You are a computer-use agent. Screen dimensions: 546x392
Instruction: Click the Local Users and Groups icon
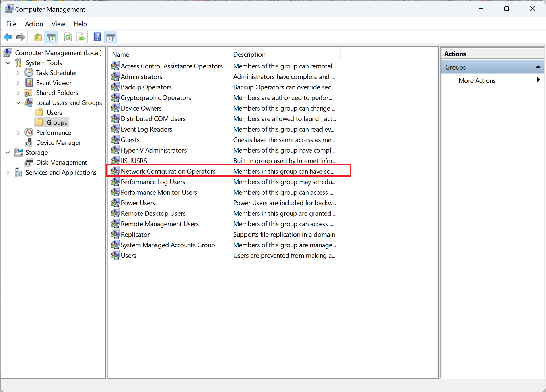(29, 103)
